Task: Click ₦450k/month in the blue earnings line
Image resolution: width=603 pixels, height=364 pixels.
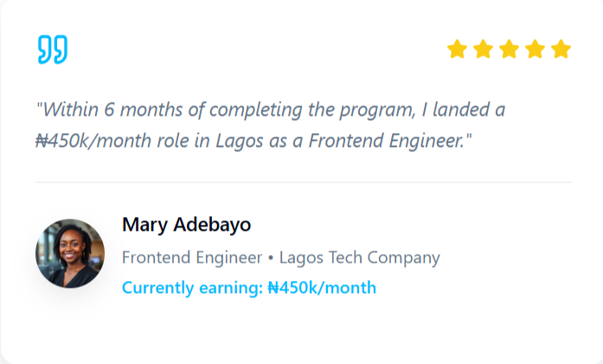Action: pyautogui.click(x=322, y=288)
